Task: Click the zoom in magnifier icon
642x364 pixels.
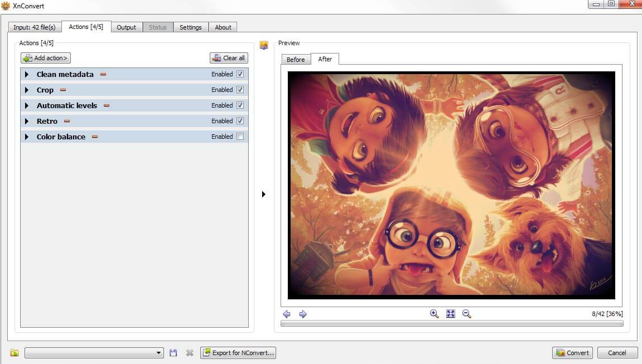Action: (x=434, y=314)
